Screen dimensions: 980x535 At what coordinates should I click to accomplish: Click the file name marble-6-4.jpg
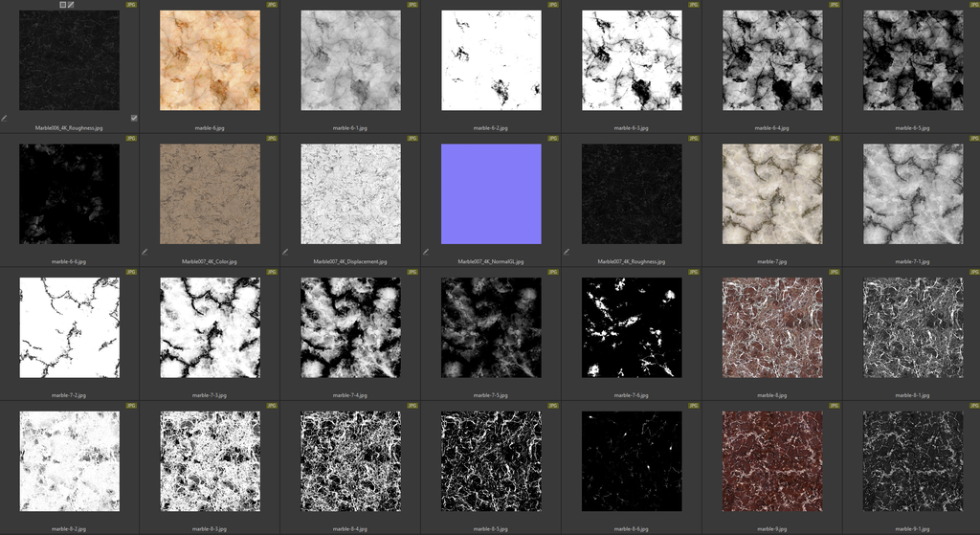[x=772, y=127]
